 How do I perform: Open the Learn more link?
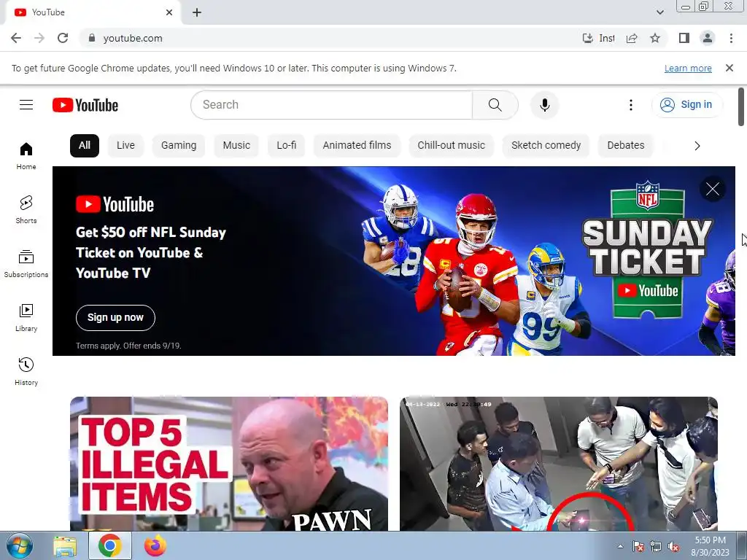coord(688,68)
